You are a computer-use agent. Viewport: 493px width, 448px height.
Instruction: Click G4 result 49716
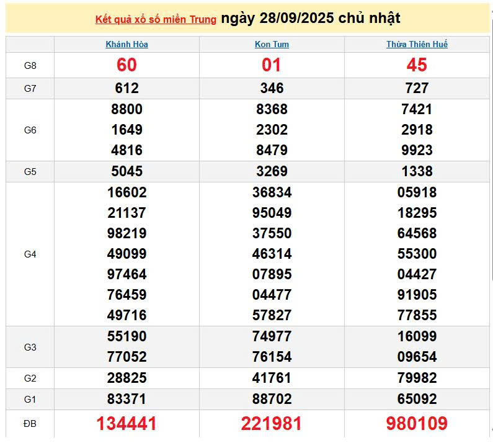click(x=127, y=315)
